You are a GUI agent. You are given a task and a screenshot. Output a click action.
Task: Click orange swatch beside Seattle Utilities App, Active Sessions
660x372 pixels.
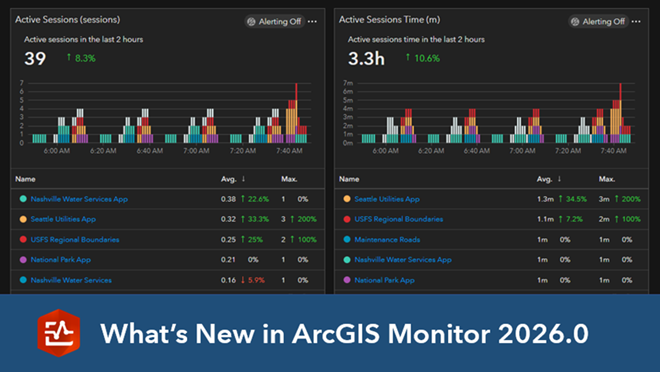coord(23,219)
